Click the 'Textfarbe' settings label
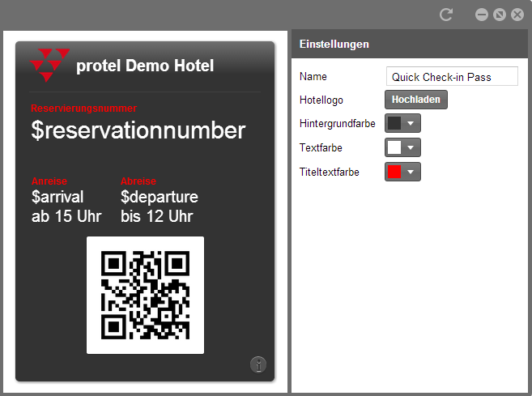Screen dimensions: 532x396 321,147
